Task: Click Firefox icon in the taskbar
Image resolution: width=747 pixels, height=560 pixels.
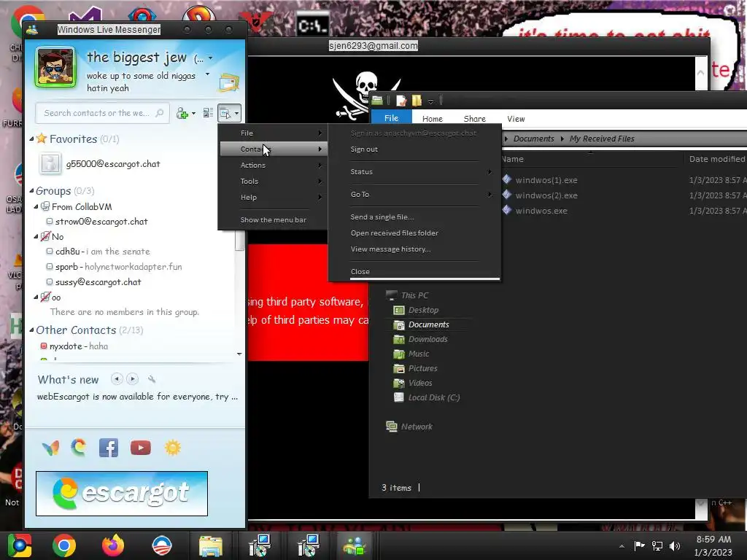Action: (112, 545)
